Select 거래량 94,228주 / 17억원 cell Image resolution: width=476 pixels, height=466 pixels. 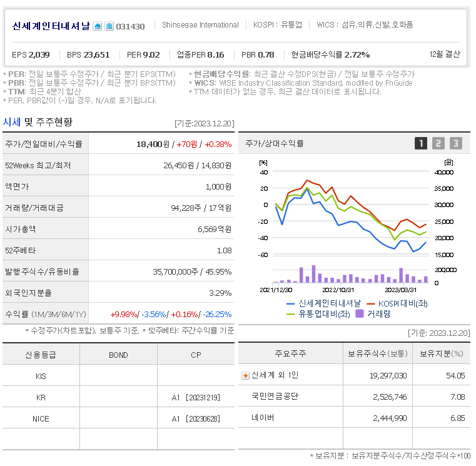[201, 208]
